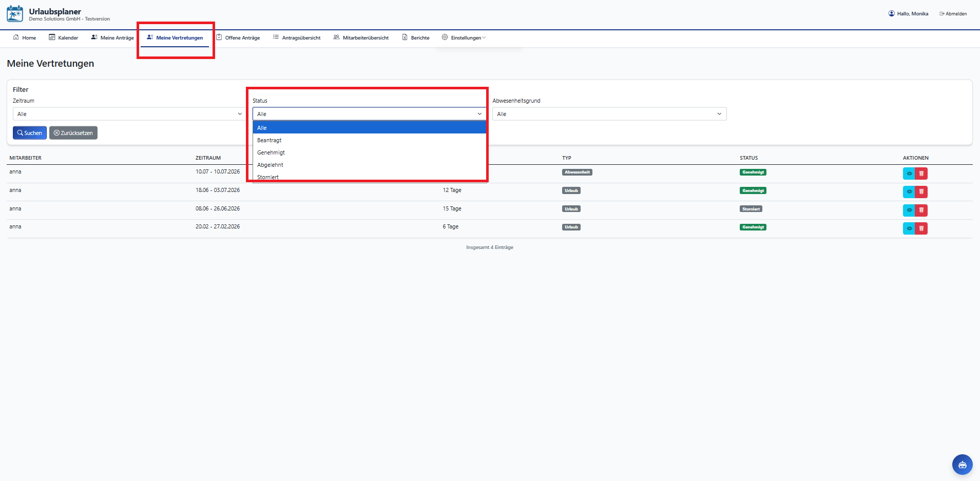Delete anna's 10.07 - 10.07.2026 entry
Viewport: 980px width, 481px height.
pyautogui.click(x=921, y=174)
